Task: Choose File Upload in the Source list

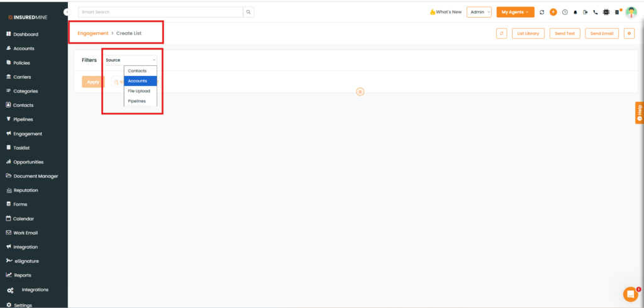Action: (x=140, y=91)
